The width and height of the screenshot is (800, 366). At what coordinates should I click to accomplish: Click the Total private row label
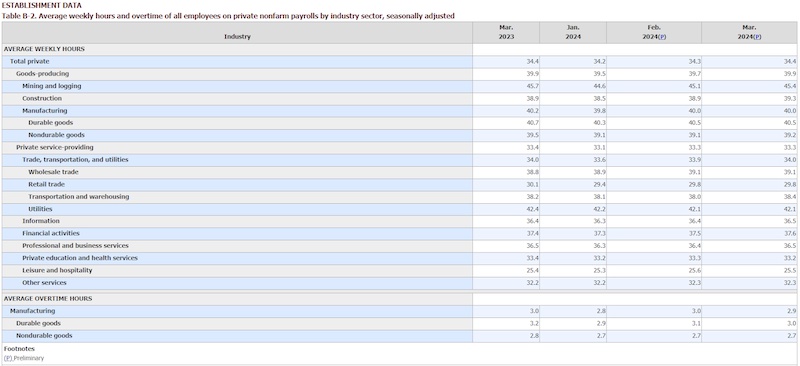tap(30, 61)
